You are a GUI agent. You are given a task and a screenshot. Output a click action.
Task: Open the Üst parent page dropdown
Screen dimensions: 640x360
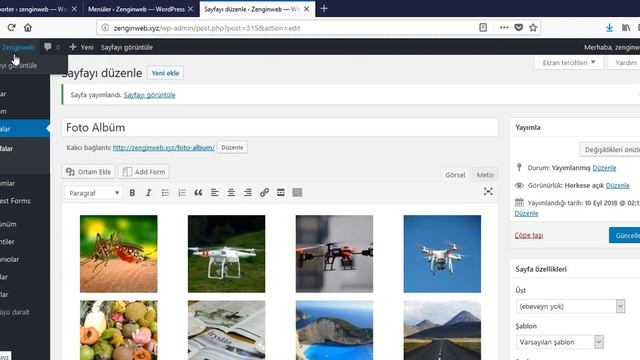point(571,306)
